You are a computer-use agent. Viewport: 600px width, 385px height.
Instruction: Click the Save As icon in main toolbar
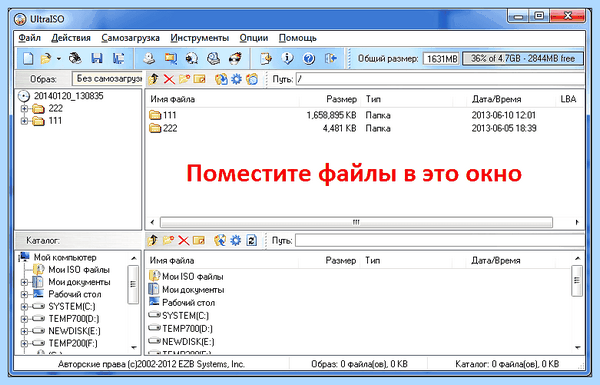[x=119, y=59]
